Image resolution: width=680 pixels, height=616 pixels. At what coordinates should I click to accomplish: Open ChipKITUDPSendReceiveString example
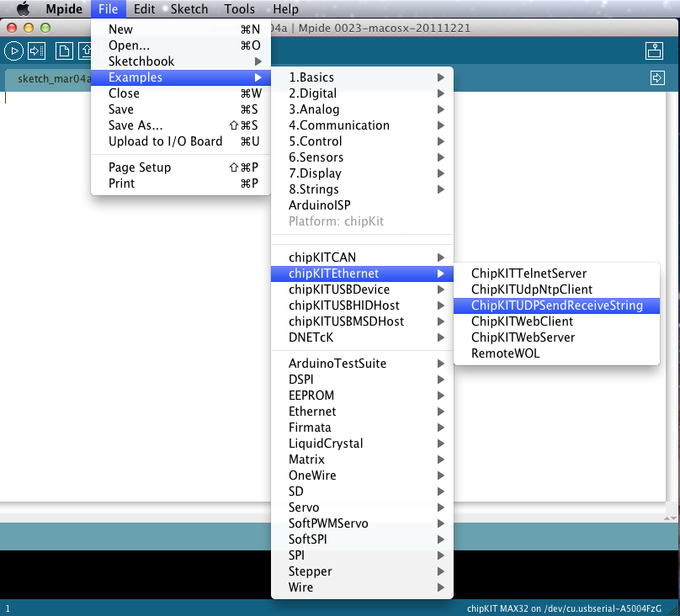click(x=557, y=305)
